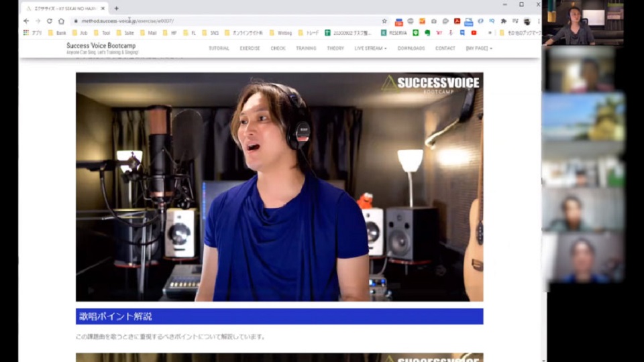Play the main singing lesson video
Image resolution: width=644 pixels, height=362 pixels.
click(x=279, y=187)
